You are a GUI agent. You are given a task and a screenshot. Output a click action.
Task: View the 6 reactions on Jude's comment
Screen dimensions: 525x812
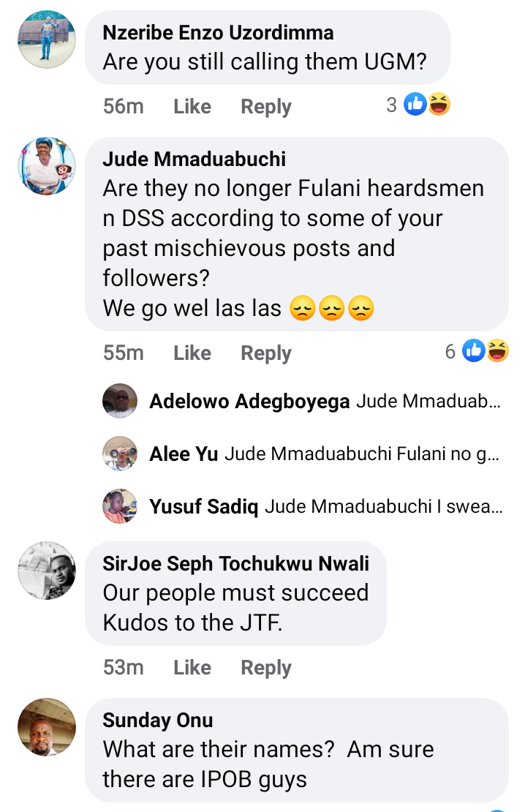tap(477, 351)
